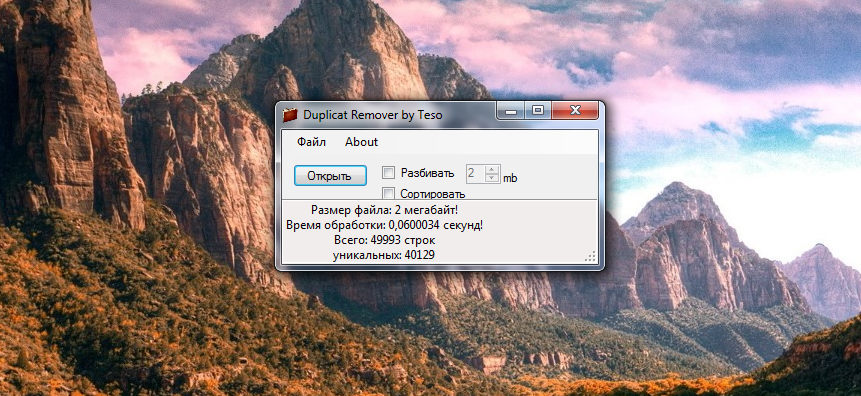The width and height of the screenshot is (861, 396).
Task: Click the window resize grip corner
Action: click(590, 257)
